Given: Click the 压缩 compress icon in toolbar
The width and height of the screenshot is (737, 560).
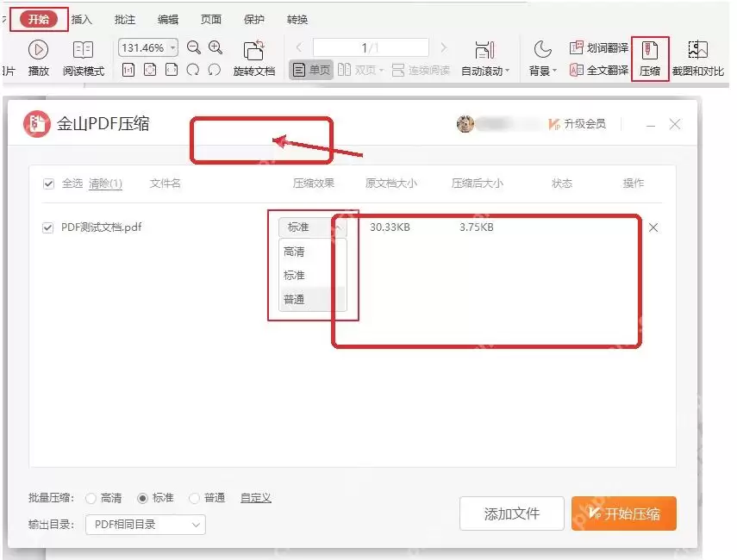Looking at the screenshot, I should tap(649, 50).
